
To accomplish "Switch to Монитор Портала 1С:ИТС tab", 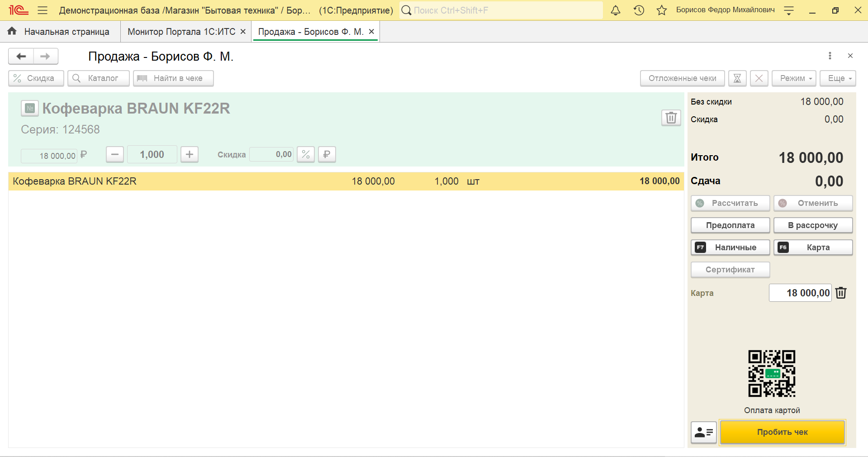I will (181, 32).
